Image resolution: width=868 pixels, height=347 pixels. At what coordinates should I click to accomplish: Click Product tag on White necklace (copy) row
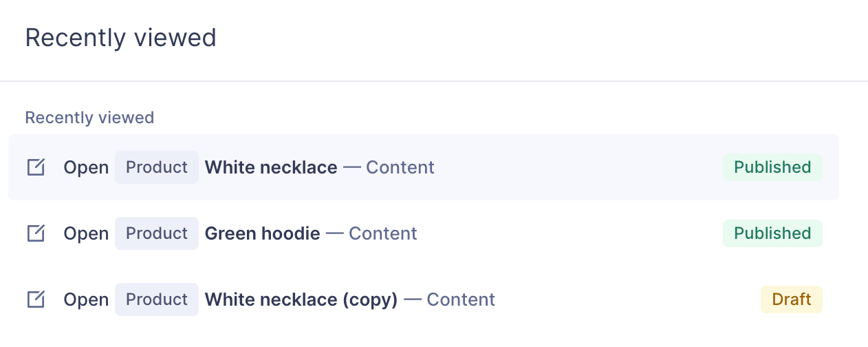[x=157, y=299]
